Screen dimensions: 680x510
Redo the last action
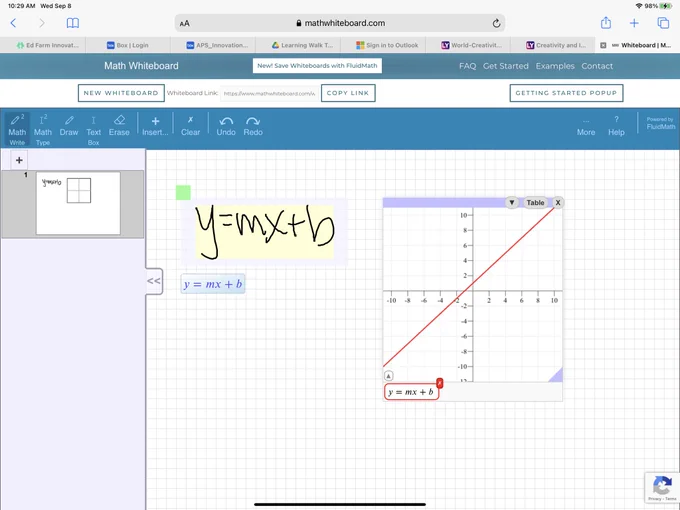253,126
